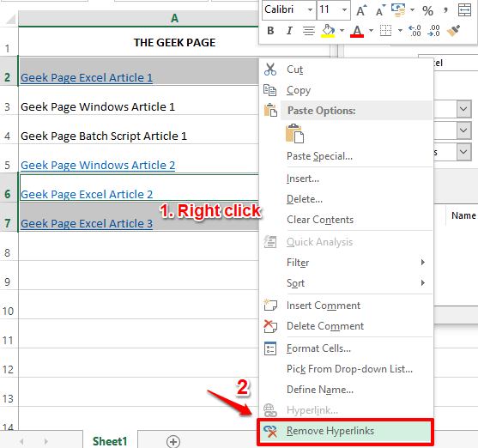Click the paste clipboard icon under Paste Options
The width and height of the screenshot is (478, 448).
295,134
